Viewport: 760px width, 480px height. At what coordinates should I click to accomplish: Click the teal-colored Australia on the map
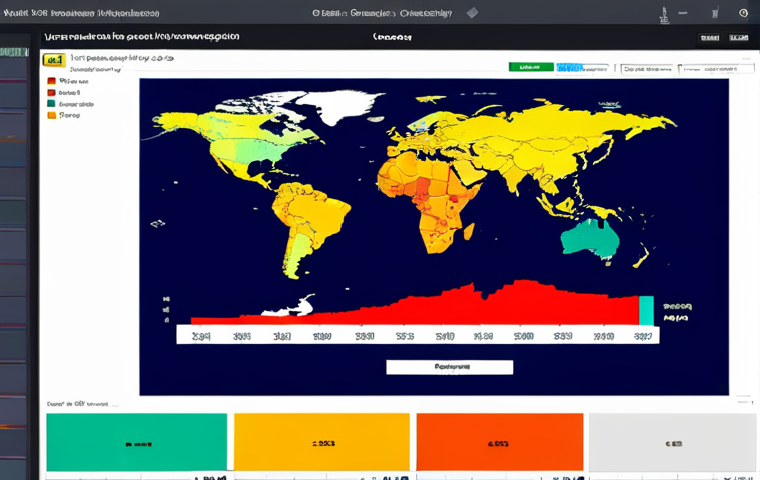click(590, 239)
